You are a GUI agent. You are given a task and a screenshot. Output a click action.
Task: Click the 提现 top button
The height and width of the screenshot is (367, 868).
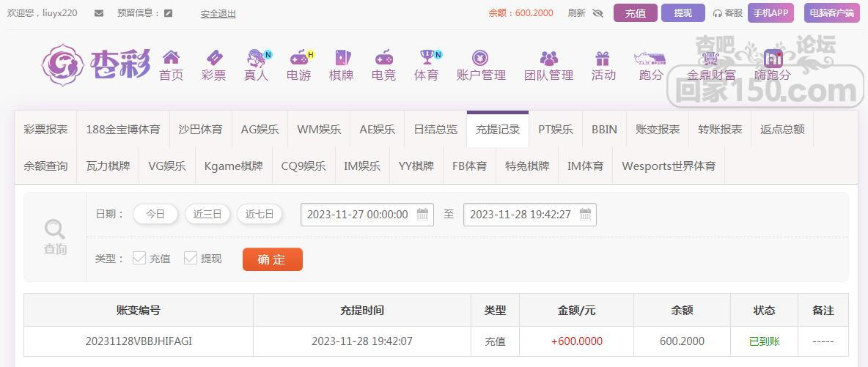coord(683,13)
